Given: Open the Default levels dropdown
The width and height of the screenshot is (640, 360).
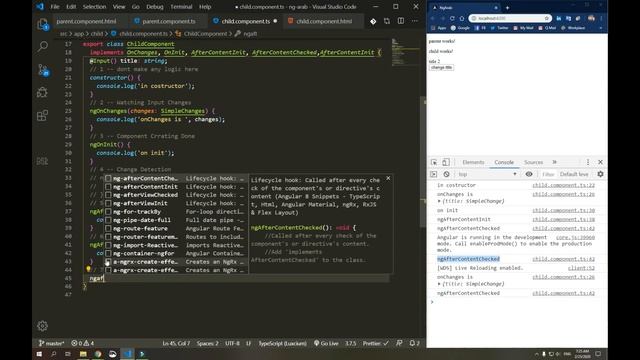Looking at the screenshot, I should click(x=574, y=174).
